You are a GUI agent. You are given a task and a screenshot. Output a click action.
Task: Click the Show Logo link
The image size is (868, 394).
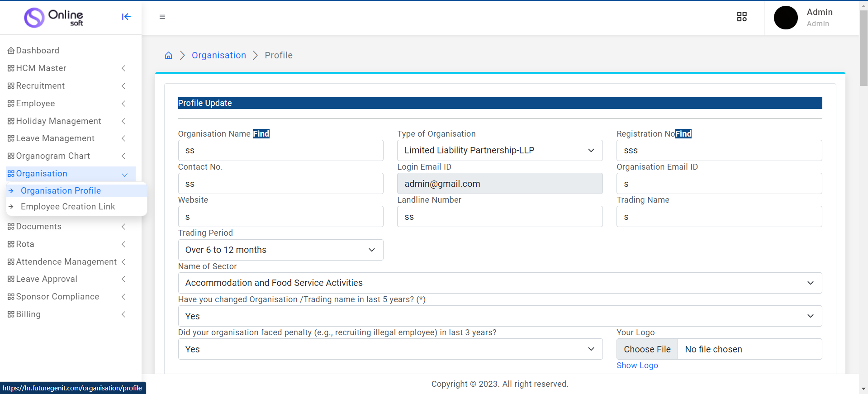pos(637,366)
